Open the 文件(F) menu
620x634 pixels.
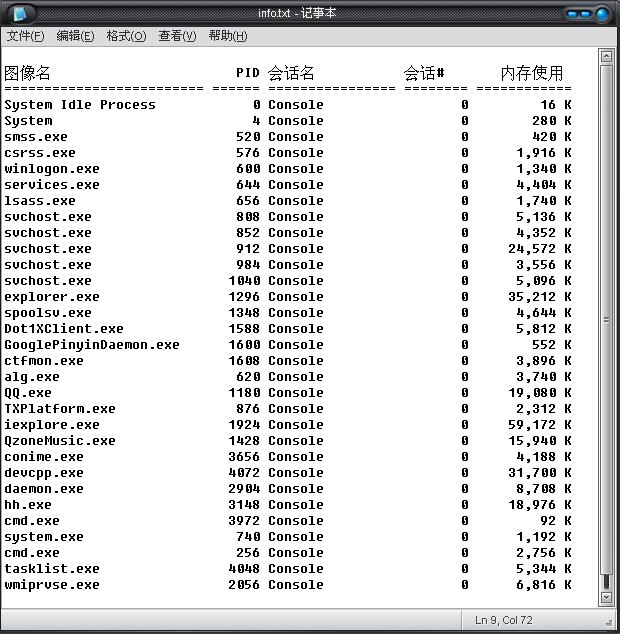pos(25,36)
